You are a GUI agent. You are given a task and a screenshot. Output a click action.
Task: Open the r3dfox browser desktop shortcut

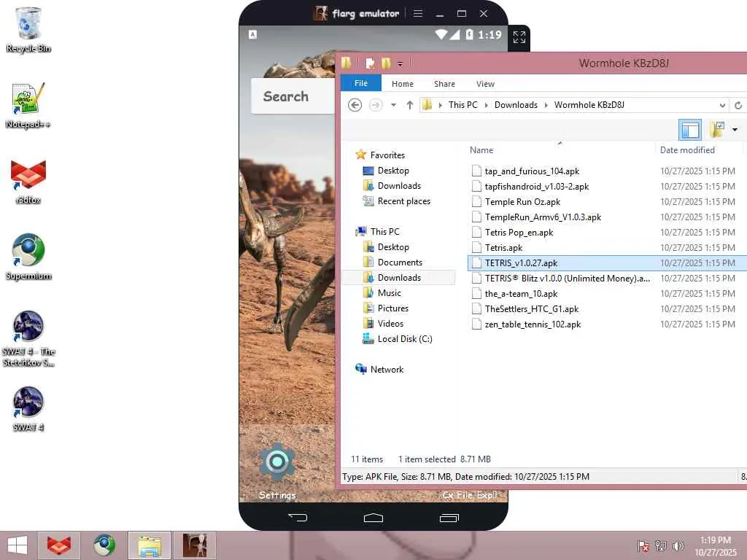pyautogui.click(x=28, y=182)
